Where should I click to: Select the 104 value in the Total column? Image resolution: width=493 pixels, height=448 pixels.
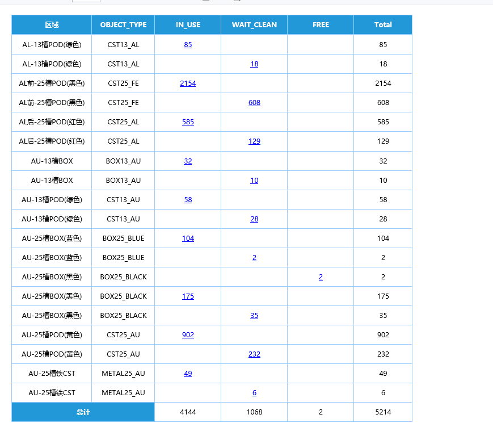click(x=383, y=238)
